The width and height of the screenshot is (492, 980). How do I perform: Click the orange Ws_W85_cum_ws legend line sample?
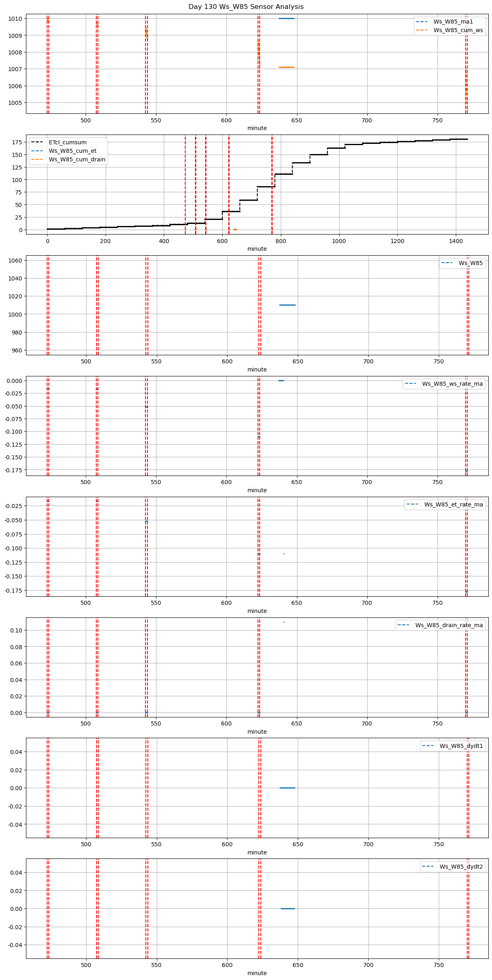pos(422,30)
